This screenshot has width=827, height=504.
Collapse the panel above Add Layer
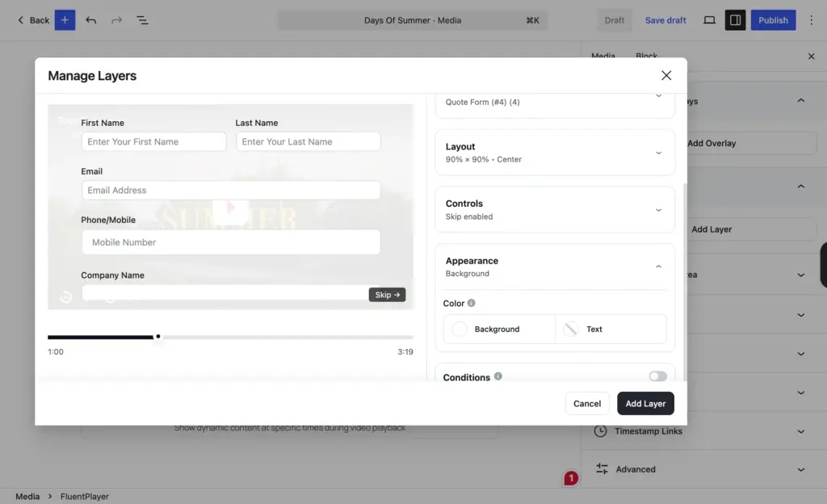point(800,186)
